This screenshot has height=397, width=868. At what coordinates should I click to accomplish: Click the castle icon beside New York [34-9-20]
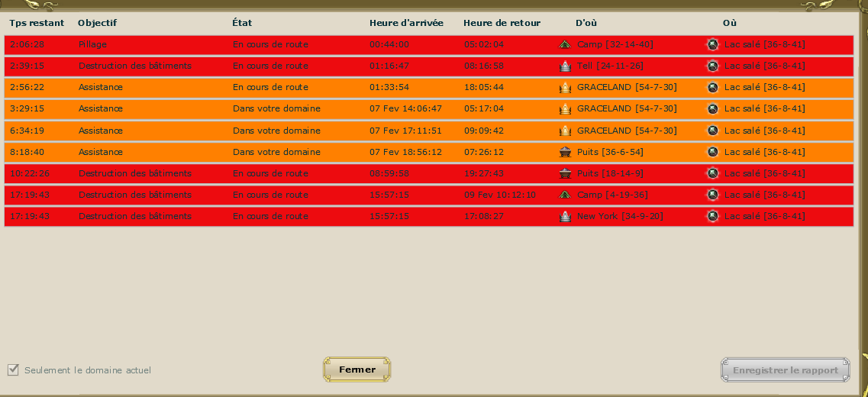(565, 216)
